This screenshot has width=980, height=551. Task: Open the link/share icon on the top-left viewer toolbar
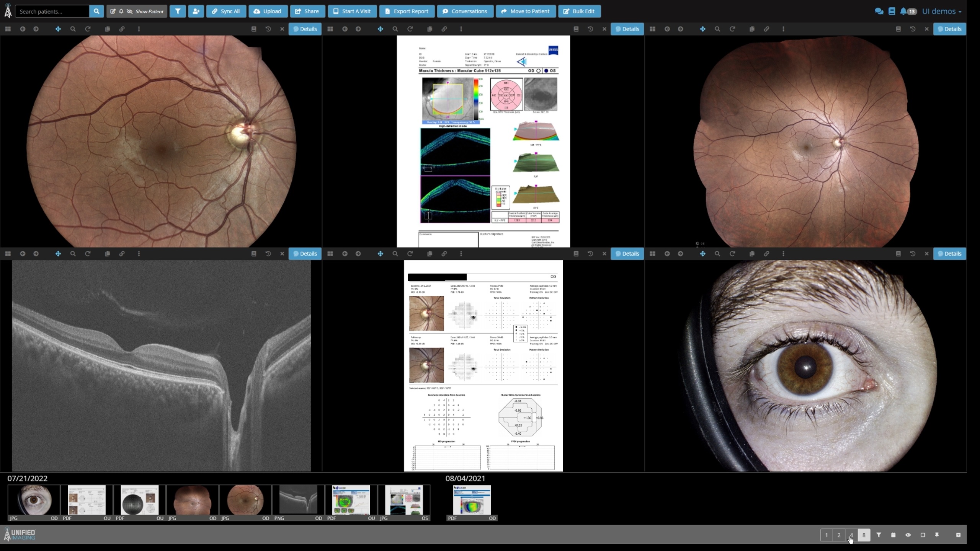pos(122,29)
